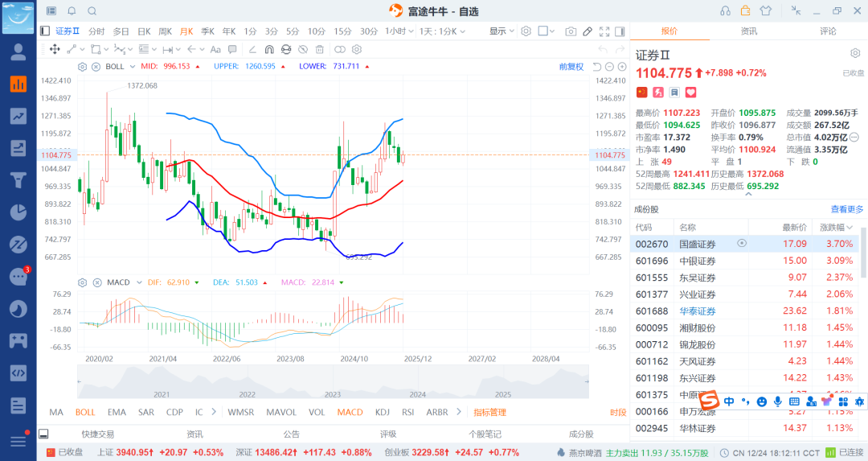Open the notification bell icon
This screenshot has height=461, width=868.
[72, 11]
